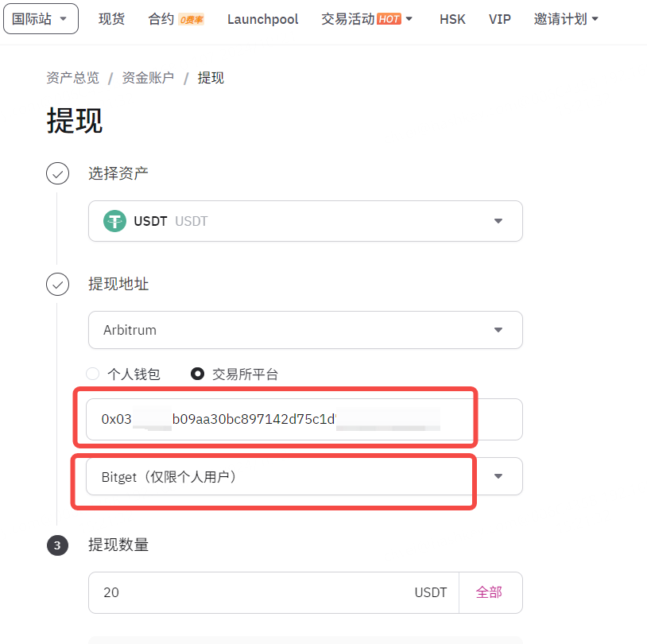Navigate to 资产总览 breadcrumb link
This screenshot has width=647, height=644.
[x=72, y=78]
